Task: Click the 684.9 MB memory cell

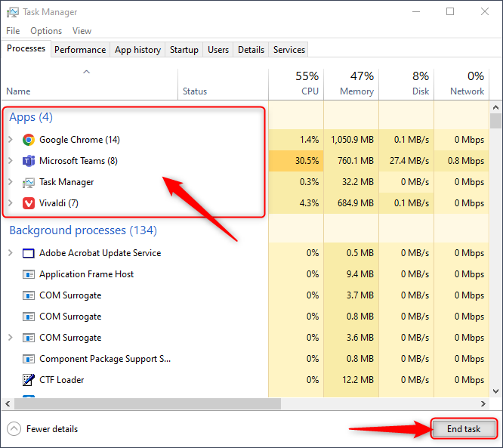Action: click(x=351, y=203)
